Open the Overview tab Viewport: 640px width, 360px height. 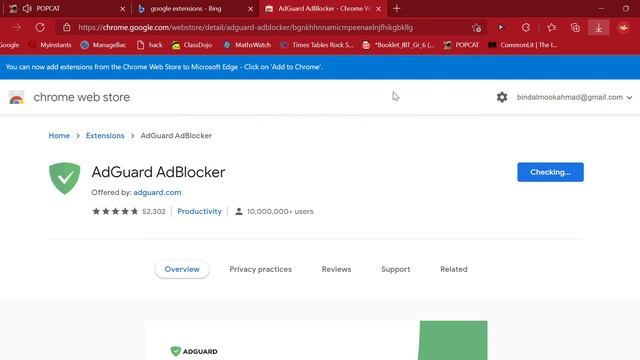(x=182, y=269)
